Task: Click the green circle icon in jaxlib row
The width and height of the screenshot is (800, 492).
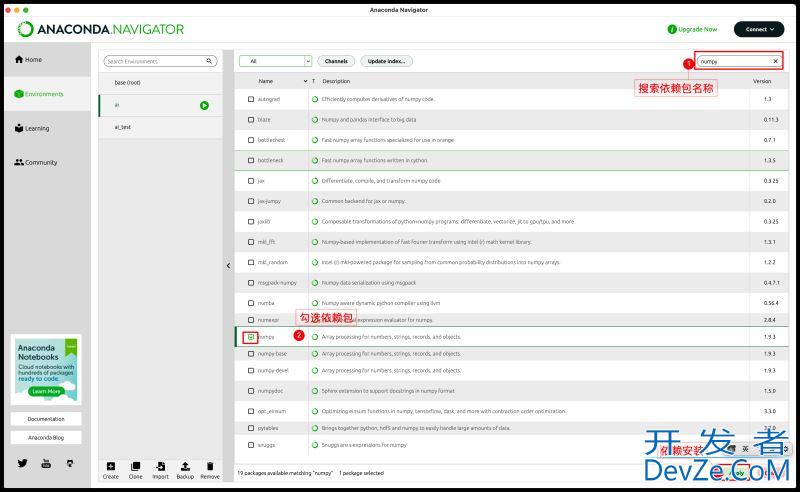Action: (315, 222)
